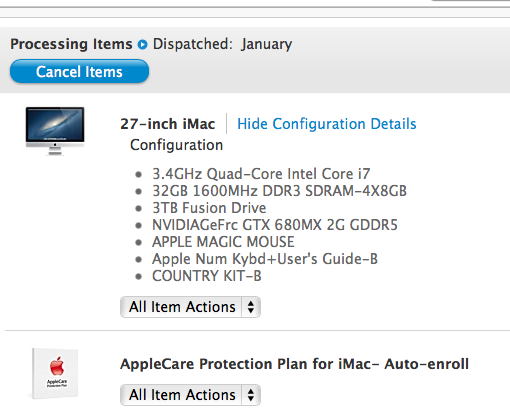Click the AppleCare Protection Plan box image

pyautogui.click(x=55, y=373)
